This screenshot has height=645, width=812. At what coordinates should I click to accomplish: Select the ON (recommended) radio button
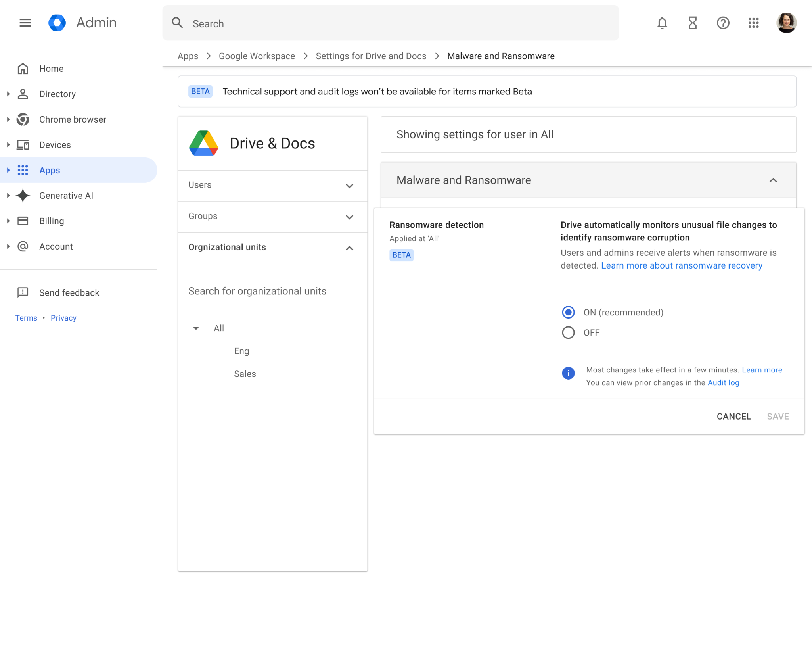click(568, 312)
